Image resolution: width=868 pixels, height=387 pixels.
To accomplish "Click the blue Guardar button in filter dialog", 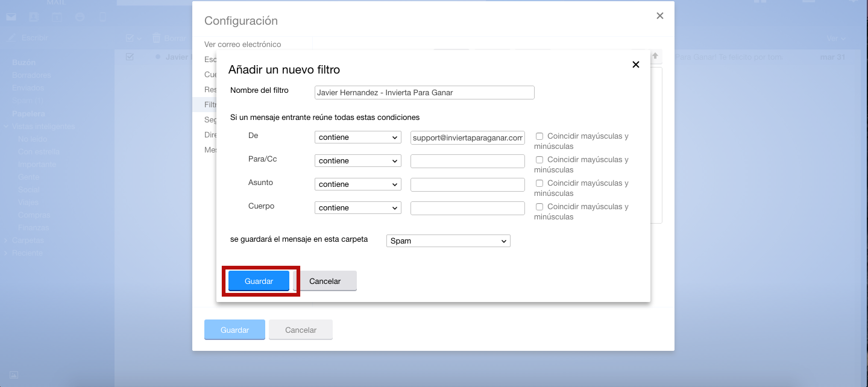I will pyautogui.click(x=259, y=281).
